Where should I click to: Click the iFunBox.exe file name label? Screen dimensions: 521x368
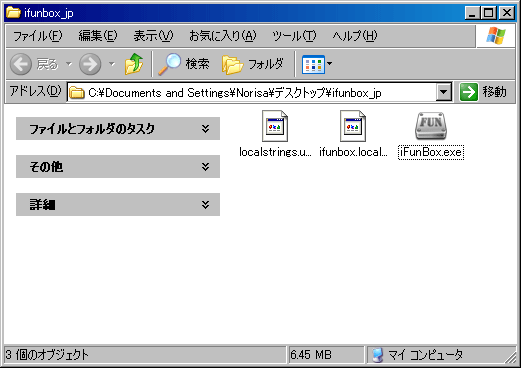431,152
